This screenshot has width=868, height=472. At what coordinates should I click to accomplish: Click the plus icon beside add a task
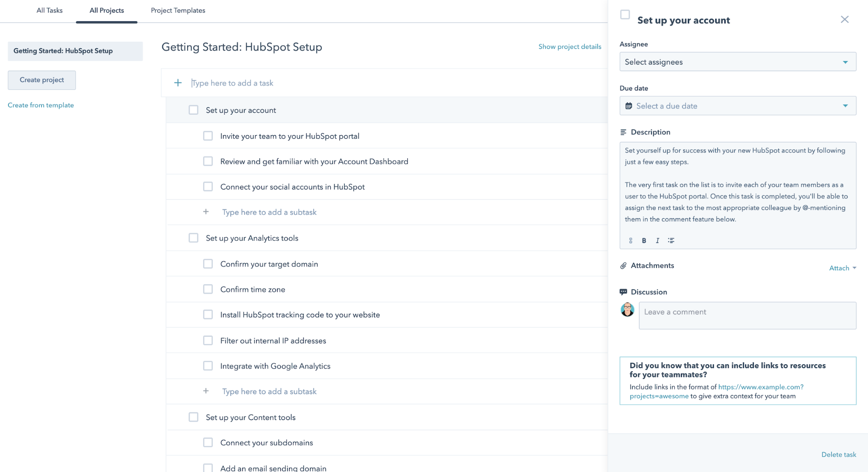(x=178, y=83)
